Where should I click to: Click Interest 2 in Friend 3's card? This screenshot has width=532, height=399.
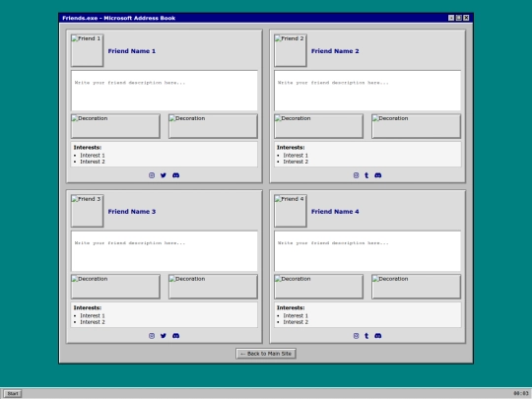coord(93,322)
